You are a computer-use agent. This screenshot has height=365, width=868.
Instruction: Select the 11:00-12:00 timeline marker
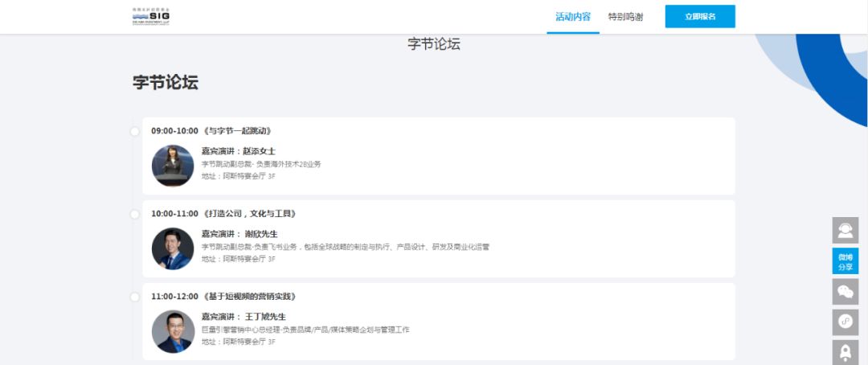(x=134, y=297)
